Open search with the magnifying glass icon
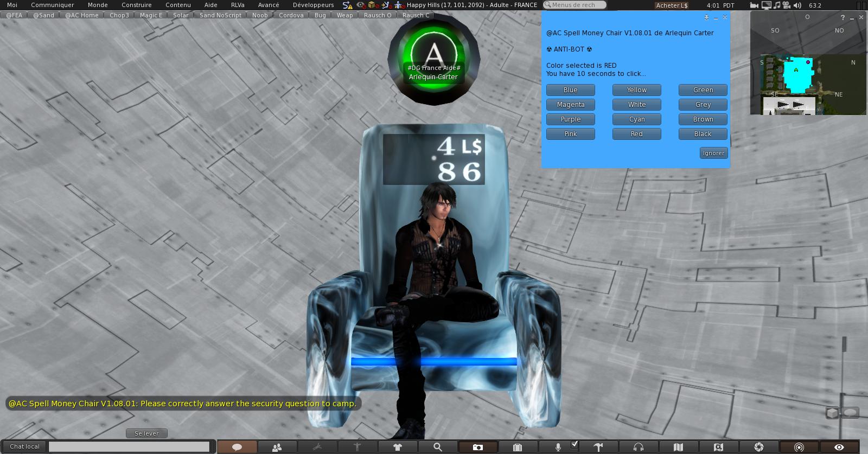Viewport: 868px width, 454px height. 437,447
